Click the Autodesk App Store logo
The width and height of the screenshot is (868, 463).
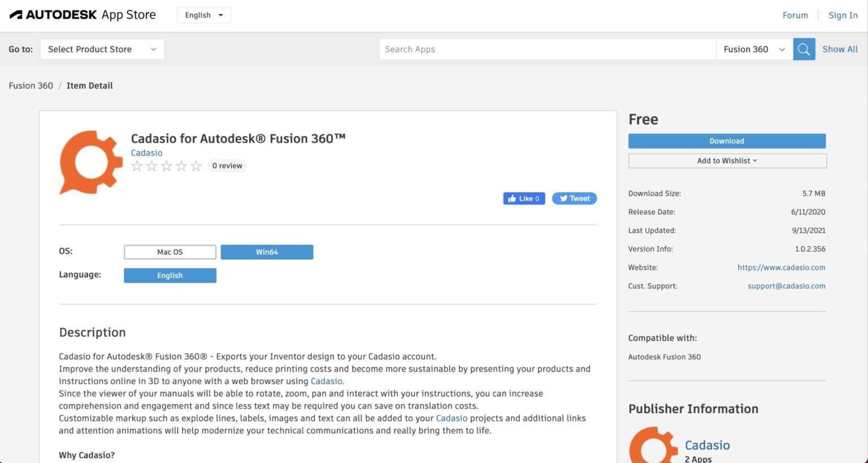[82, 14]
